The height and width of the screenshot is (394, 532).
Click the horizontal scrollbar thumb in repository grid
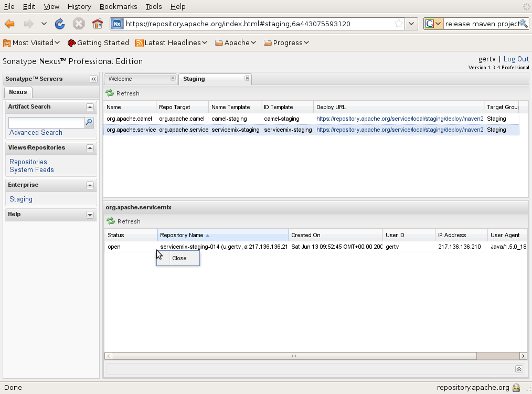294,356
